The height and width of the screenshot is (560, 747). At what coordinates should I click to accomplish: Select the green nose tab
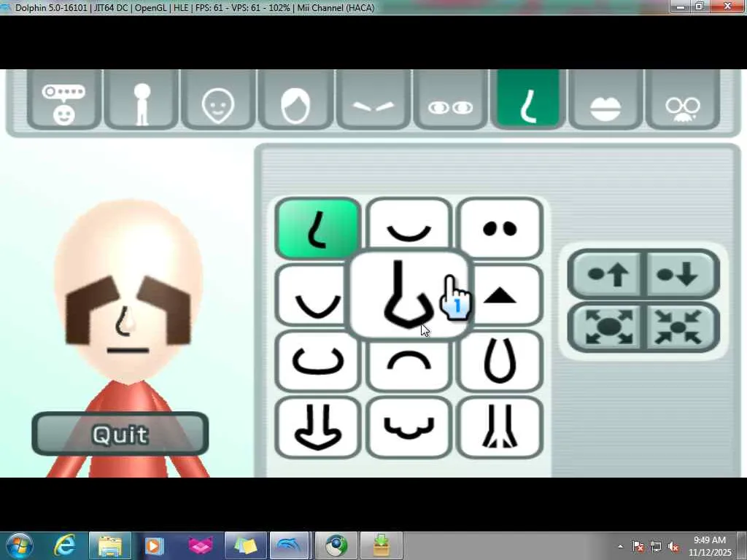click(x=528, y=99)
